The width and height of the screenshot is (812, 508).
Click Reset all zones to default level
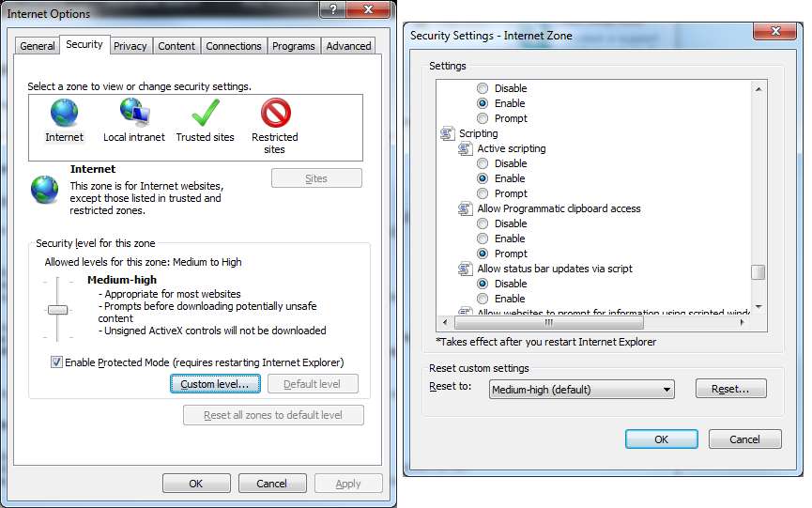(x=273, y=415)
